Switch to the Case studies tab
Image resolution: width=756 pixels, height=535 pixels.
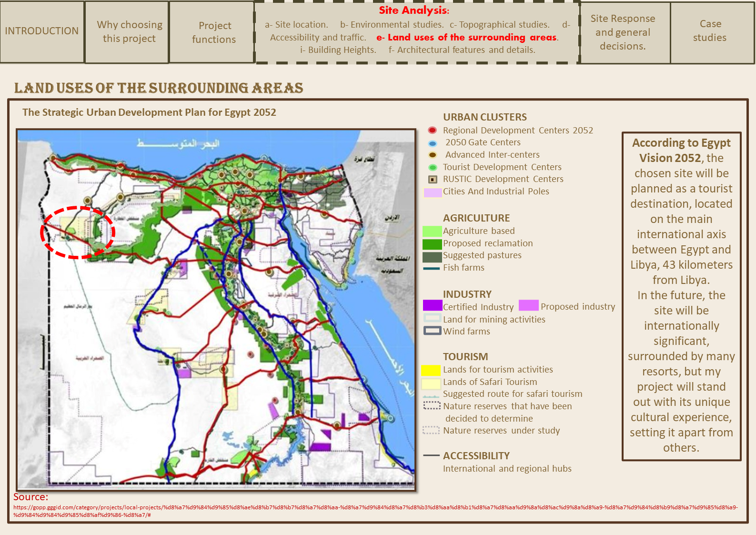click(x=710, y=31)
